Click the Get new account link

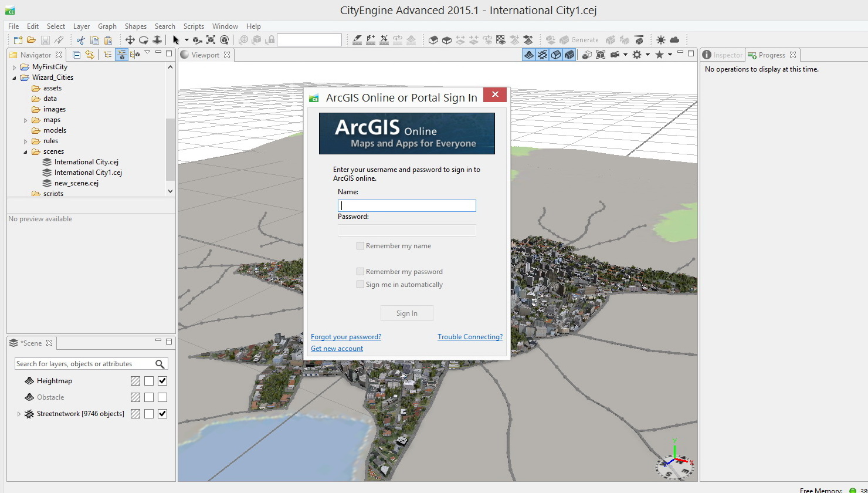pyautogui.click(x=337, y=349)
